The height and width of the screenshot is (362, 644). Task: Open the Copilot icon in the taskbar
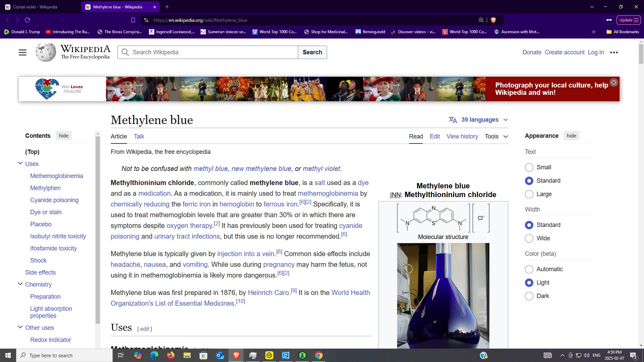(138, 355)
